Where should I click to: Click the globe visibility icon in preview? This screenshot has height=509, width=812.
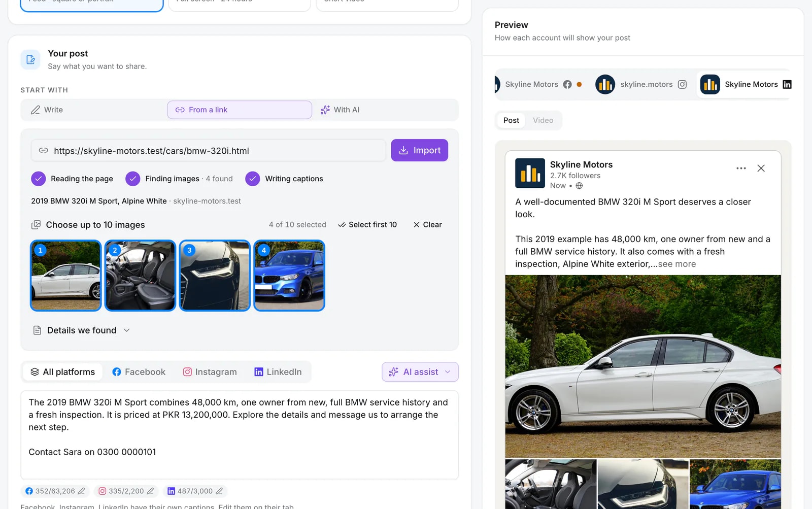coord(579,186)
